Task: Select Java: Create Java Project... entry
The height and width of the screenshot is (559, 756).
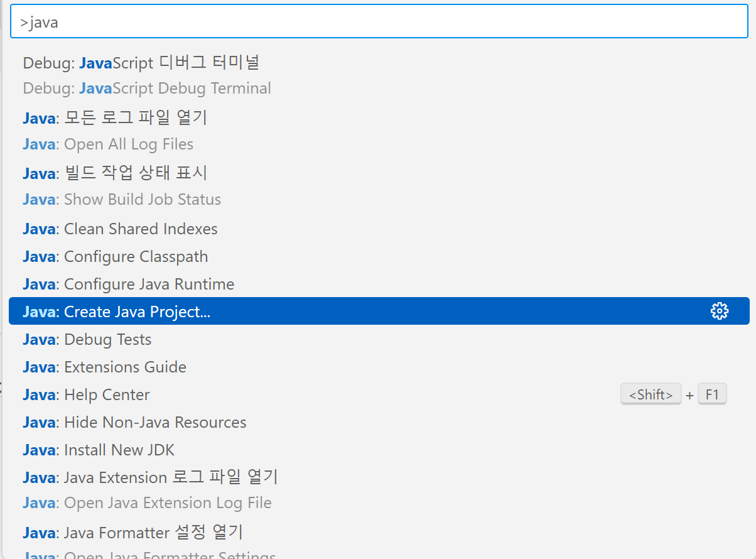Action: click(x=379, y=311)
